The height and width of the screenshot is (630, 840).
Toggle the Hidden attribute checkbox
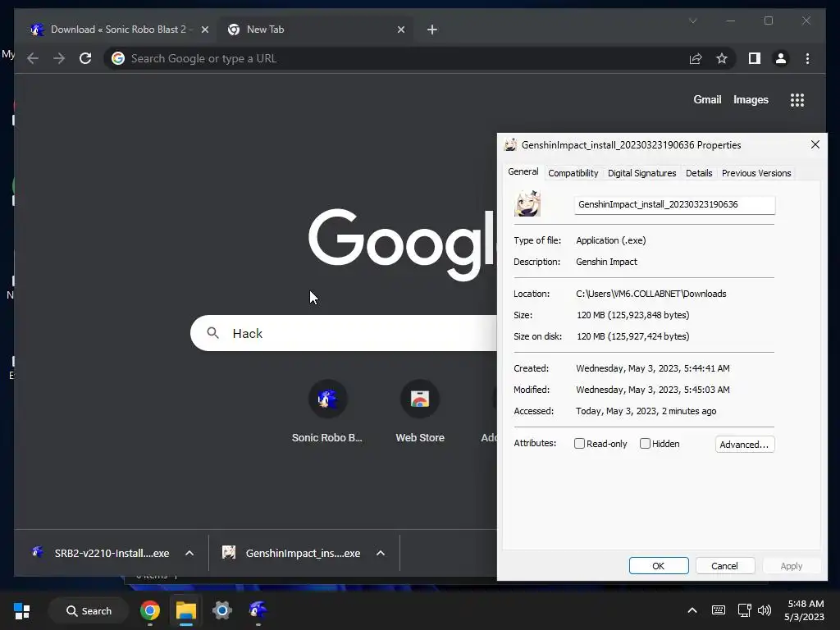click(645, 444)
